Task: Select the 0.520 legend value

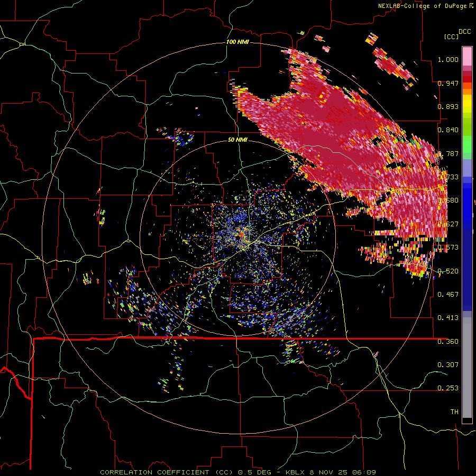Action: 448,271
